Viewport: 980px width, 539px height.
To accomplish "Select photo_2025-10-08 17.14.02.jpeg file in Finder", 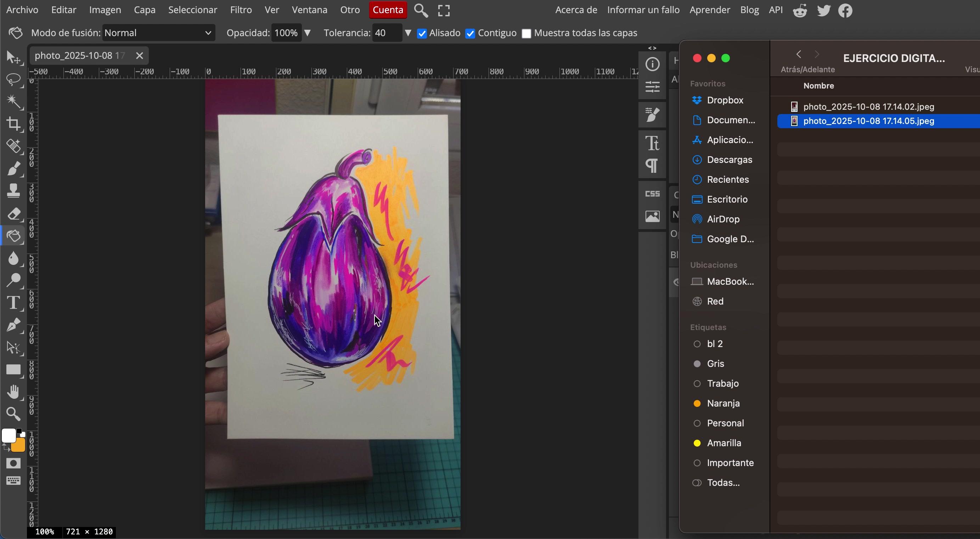I will [x=868, y=107].
